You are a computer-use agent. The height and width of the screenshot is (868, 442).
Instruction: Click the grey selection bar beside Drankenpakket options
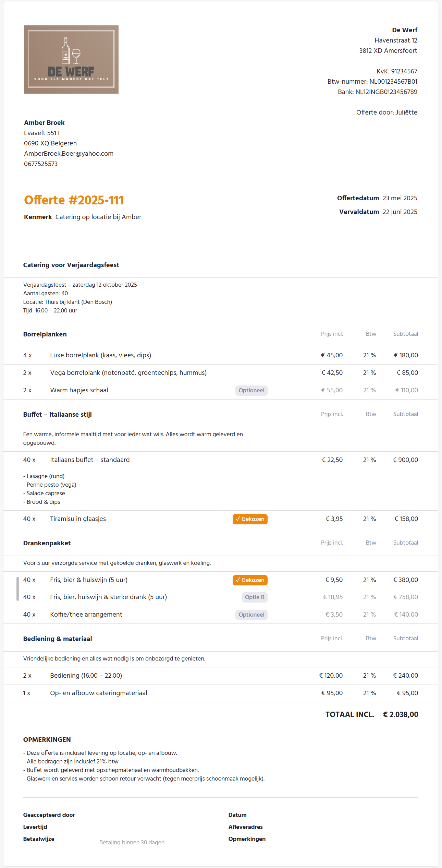(x=17, y=589)
